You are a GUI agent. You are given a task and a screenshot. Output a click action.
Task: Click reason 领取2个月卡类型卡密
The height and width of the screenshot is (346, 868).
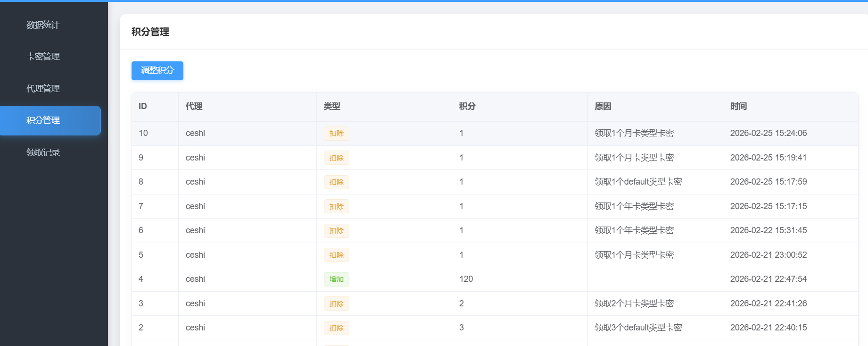[634, 304]
